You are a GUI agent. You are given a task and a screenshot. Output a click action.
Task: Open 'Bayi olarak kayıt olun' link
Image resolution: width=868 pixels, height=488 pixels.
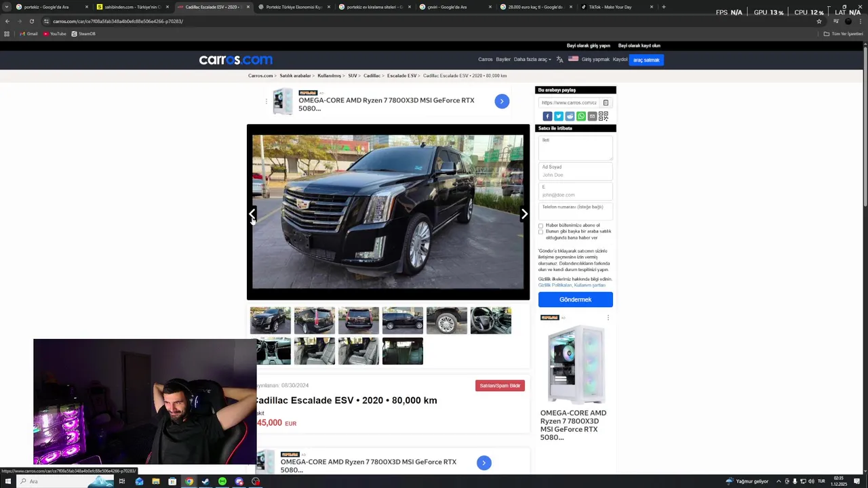click(639, 45)
